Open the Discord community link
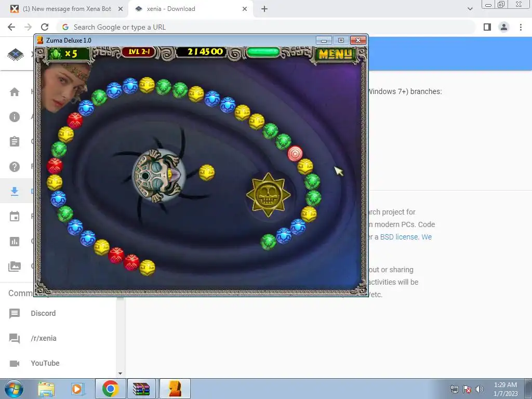Viewport: 532px width, 399px height. click(43, 313)
